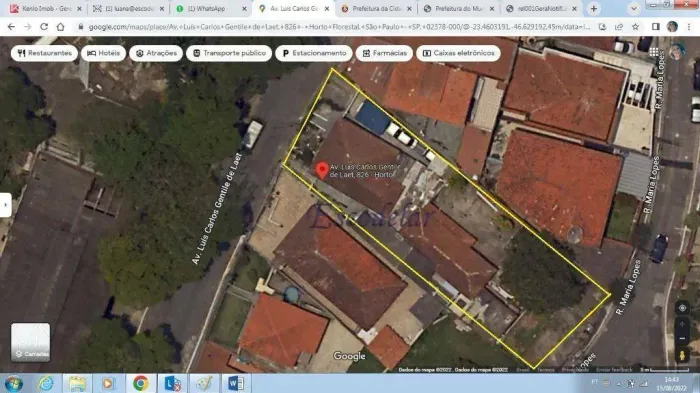Select the Street View pegman
700x393 pixels.
pos(682,355)
